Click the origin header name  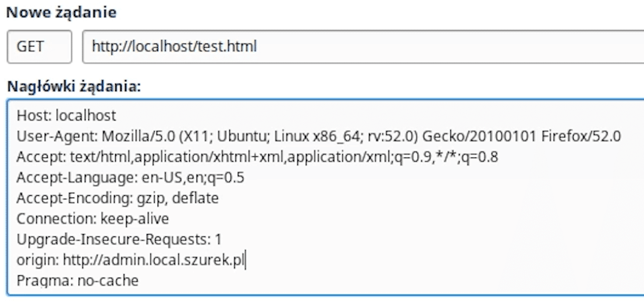click(38, 260)
